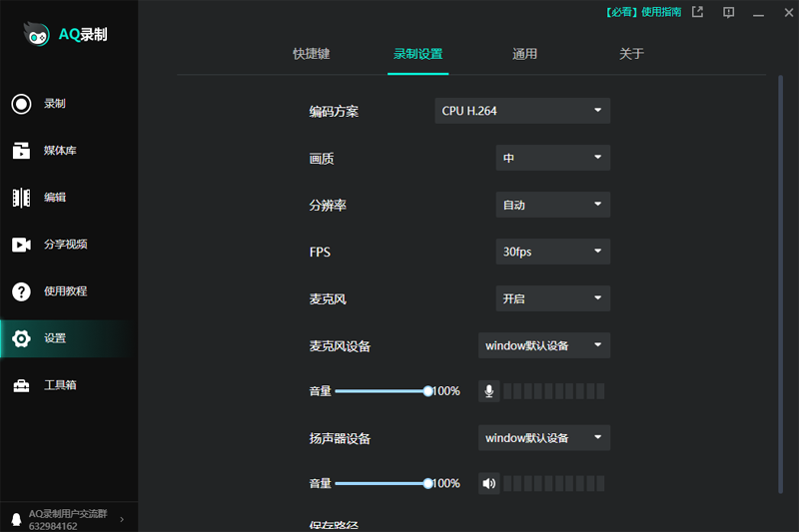Click the speaker 100% volume value
The image size is (799, 532).
(446, 483)
